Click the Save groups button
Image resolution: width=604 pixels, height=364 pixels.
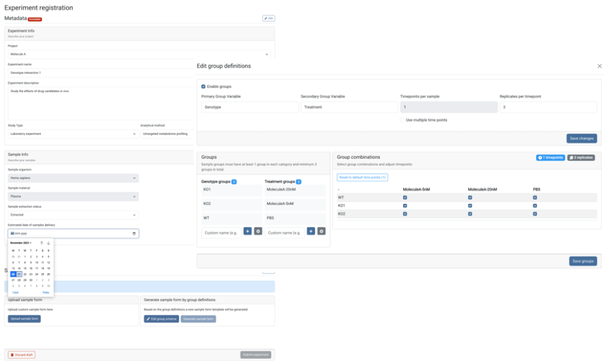pyautogui.click(x=582, y=261)
